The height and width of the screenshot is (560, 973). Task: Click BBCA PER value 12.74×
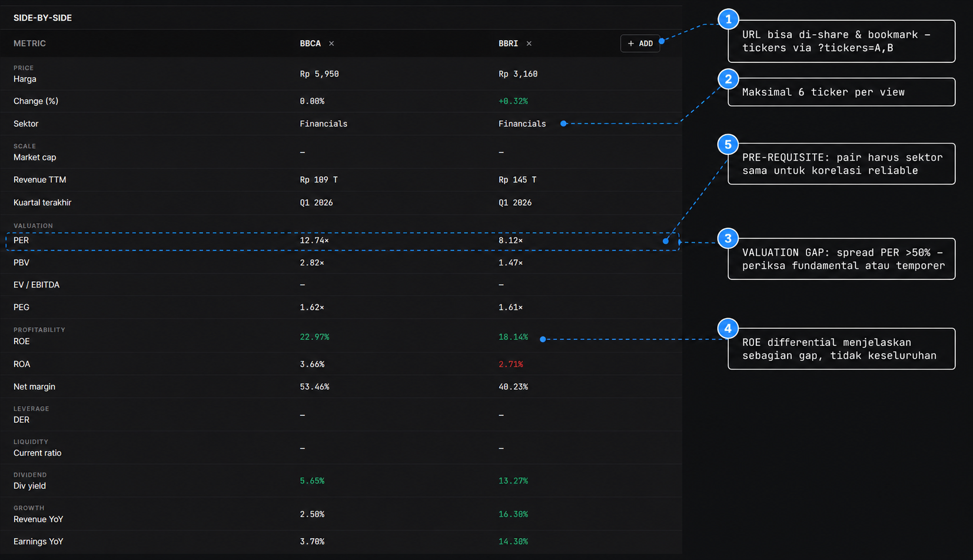coord(314,241)
